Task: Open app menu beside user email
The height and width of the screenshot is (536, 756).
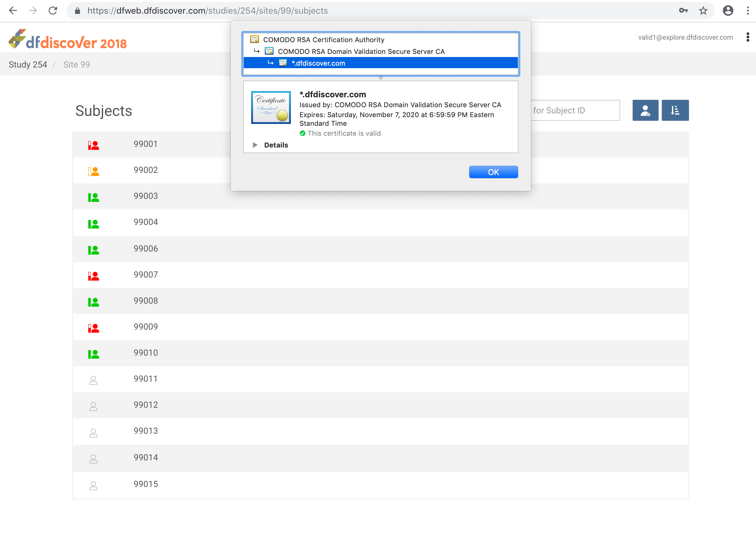Action: tap(748, 37)
